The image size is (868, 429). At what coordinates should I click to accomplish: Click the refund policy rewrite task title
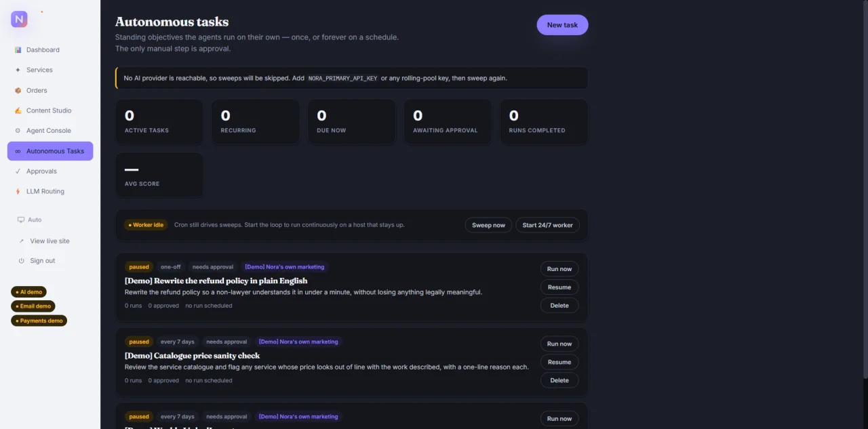click(x=216, y=281)
